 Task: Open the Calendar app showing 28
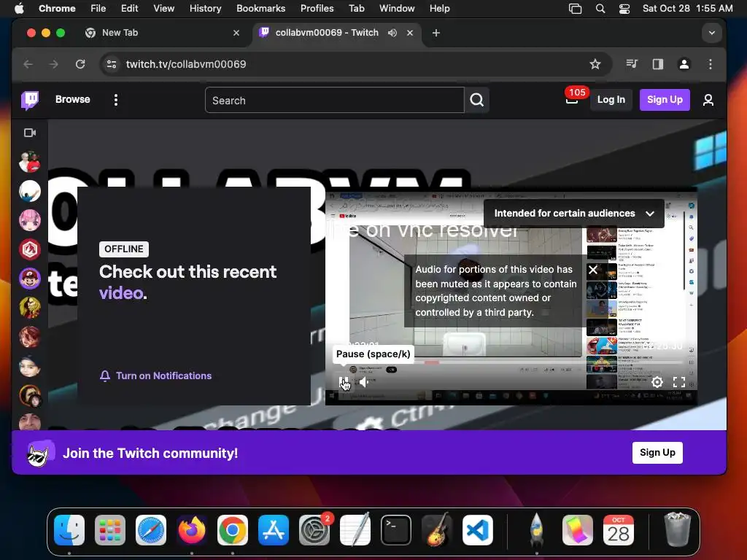click(619, 530)
